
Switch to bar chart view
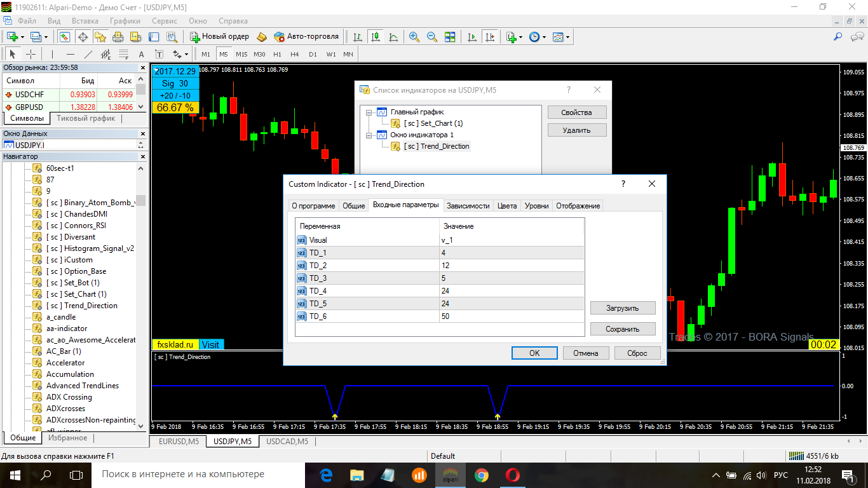point(358,37)
